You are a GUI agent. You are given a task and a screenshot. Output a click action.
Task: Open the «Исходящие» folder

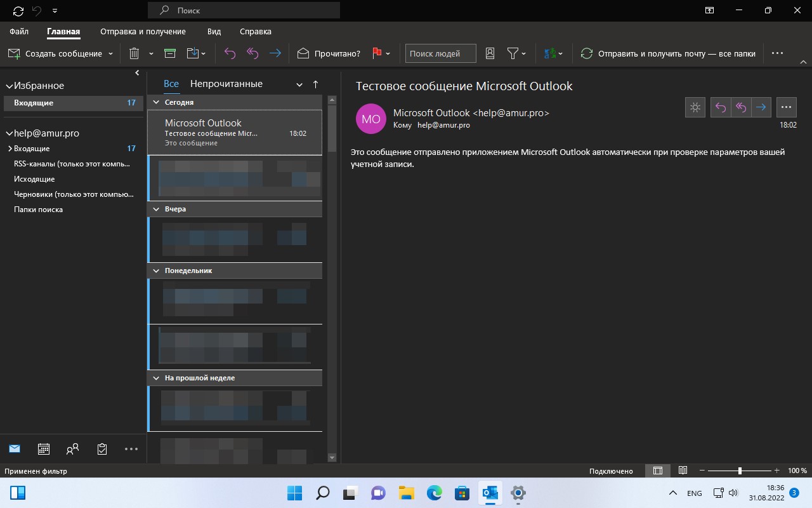pyautogui.click(x=34, y=179)
